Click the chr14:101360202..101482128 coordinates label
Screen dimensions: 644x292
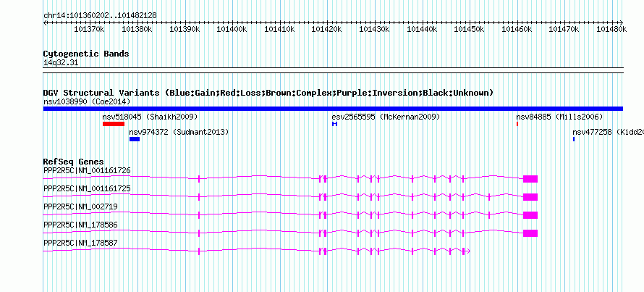tap(100, 15)
